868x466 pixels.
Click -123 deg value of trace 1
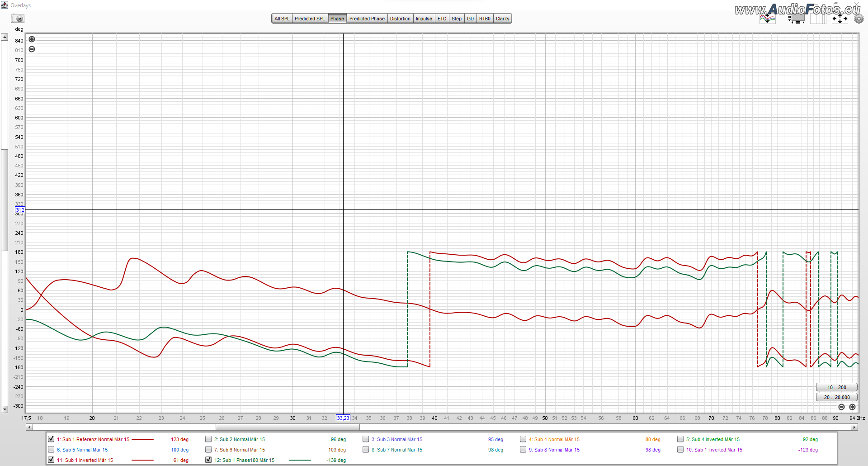pos(179,439)
